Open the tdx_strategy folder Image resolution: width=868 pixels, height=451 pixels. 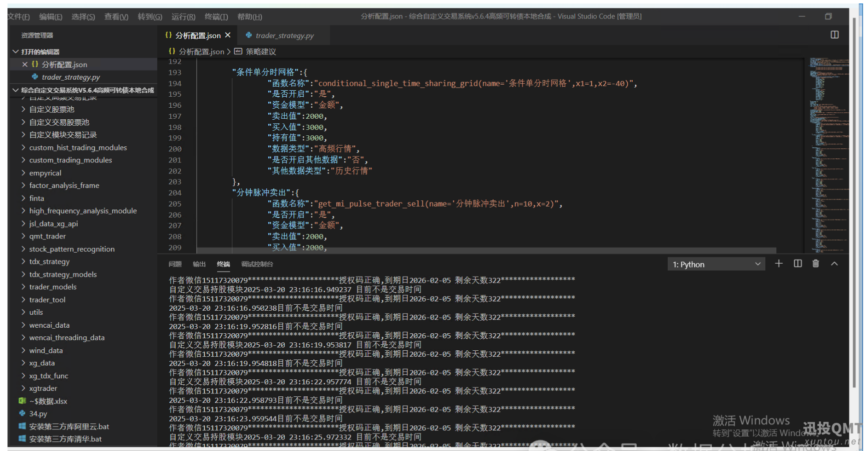(x=50, y=262)
